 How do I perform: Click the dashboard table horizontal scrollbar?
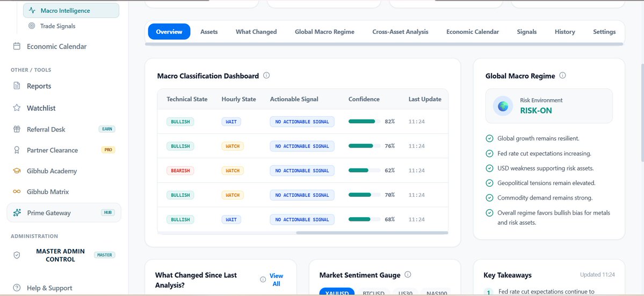[x=372, y=233]
